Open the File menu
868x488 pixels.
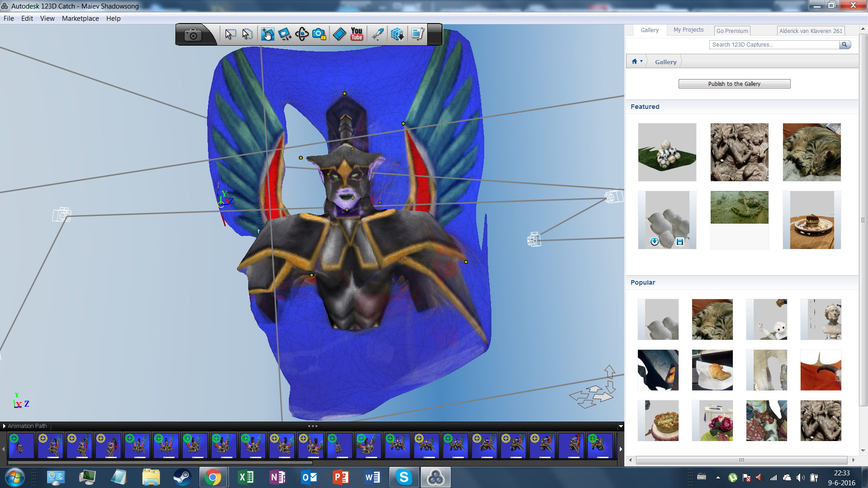[9, 19]
